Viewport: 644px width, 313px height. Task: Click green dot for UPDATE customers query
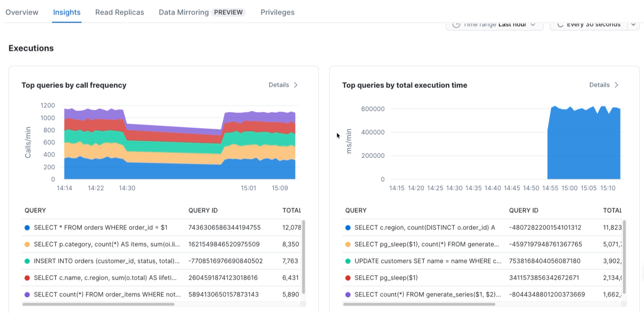[x=348, y=261]
